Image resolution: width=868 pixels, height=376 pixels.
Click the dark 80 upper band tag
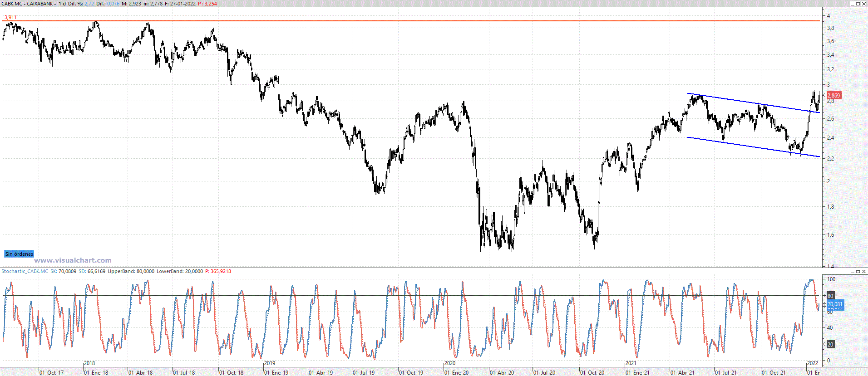tap(830, 296)
